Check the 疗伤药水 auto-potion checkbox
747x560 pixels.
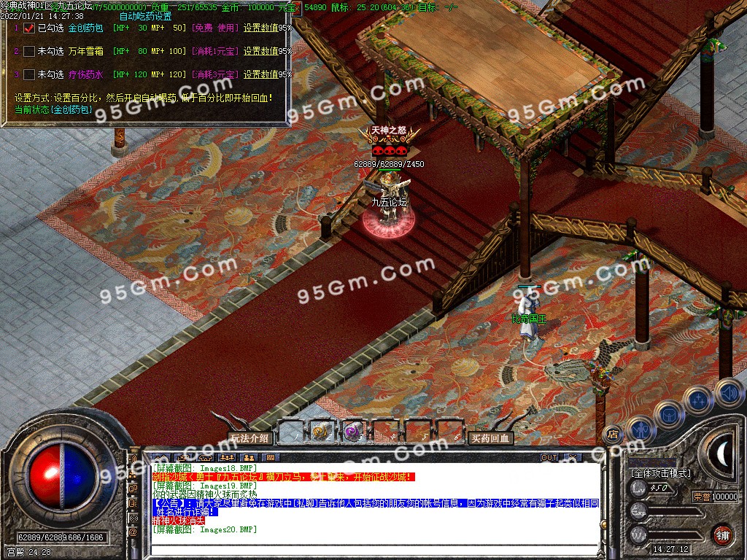(29, 75)
